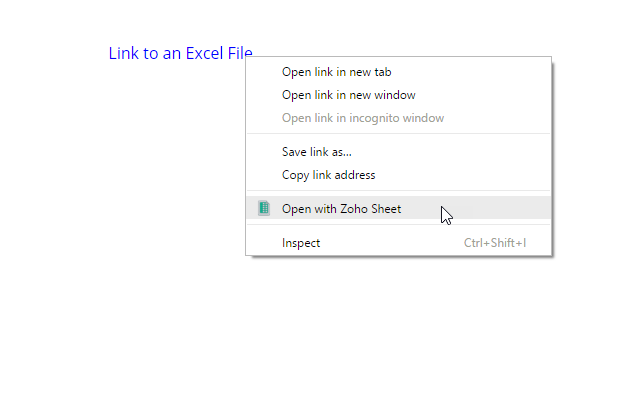Click the green Zoho Sheet spreadsheet icon
This screenshot has height=400, width=640.
coord(264,208)
